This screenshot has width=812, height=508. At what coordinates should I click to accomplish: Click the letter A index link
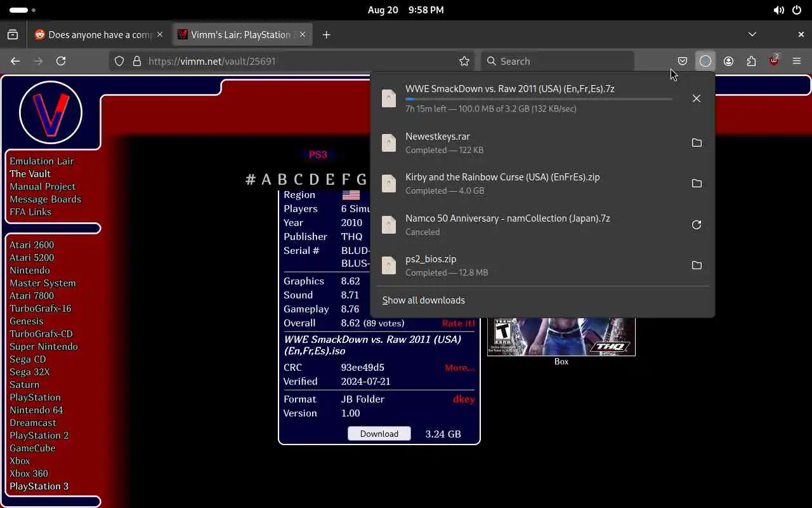coord(266,179)
